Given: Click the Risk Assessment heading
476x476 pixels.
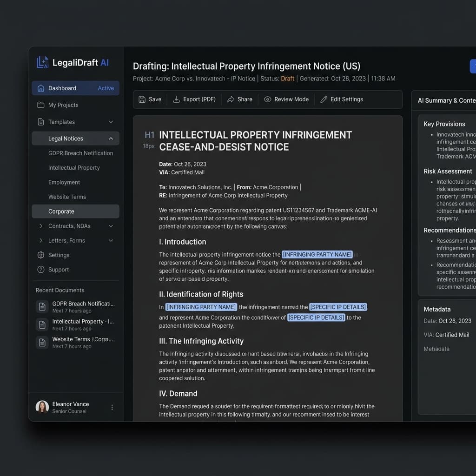Looking at the screenshot, I should (448, 171).
